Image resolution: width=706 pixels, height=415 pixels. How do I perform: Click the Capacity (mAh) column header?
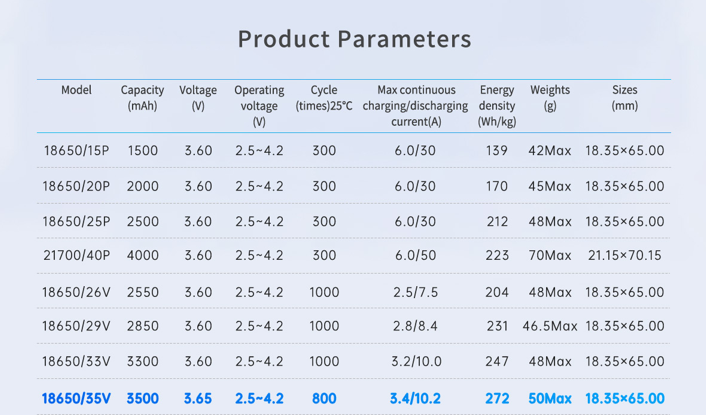click(143, 98)
